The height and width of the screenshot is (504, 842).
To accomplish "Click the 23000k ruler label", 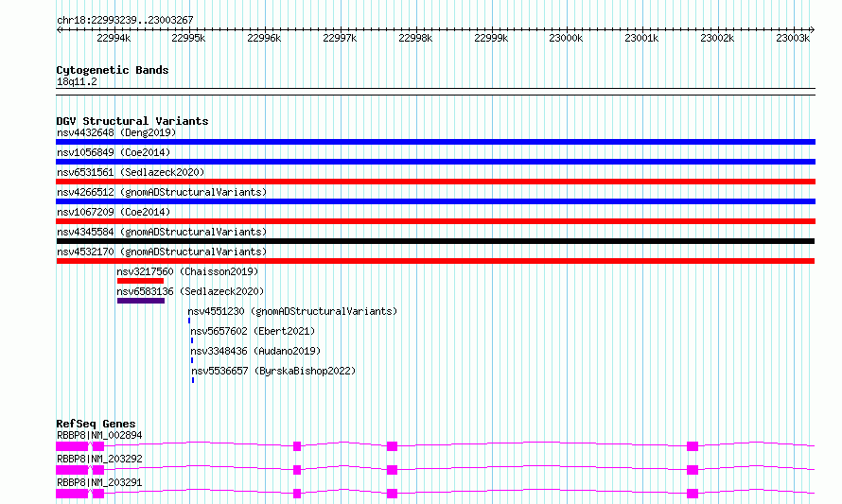I will click(566, 38).
